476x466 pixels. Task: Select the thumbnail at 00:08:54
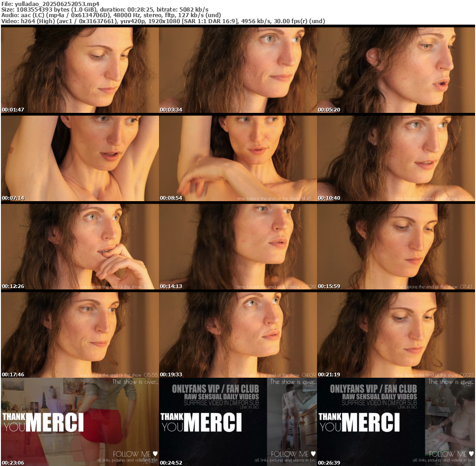[x=238, y=158]
